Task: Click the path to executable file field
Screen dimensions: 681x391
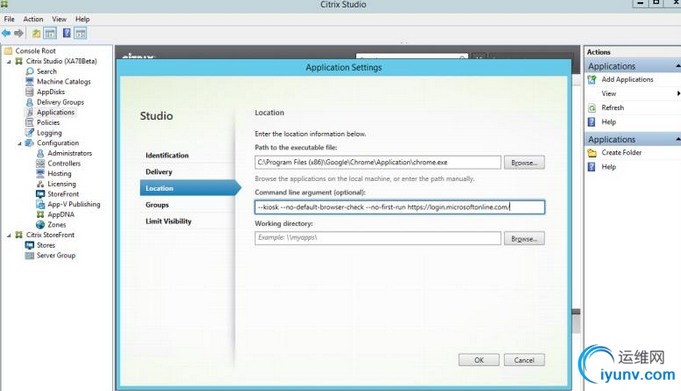Action: coord(378,162)
